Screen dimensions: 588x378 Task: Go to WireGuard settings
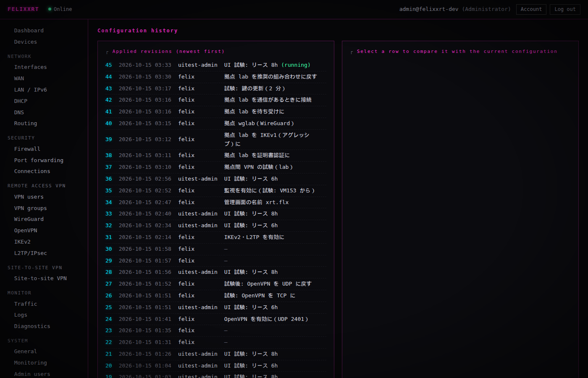(x=29, y=219)
